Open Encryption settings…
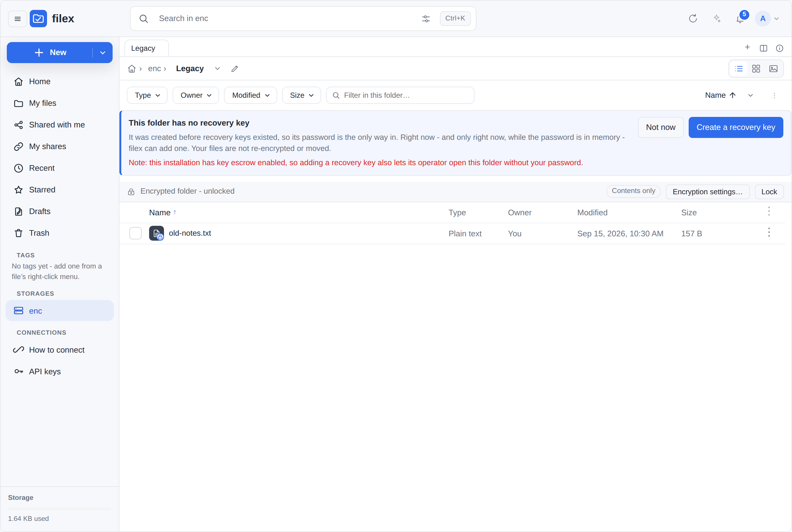 707,192
